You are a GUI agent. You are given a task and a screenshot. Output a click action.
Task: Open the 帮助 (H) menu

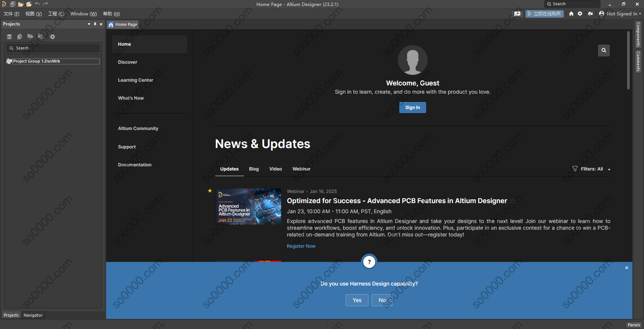111,13
